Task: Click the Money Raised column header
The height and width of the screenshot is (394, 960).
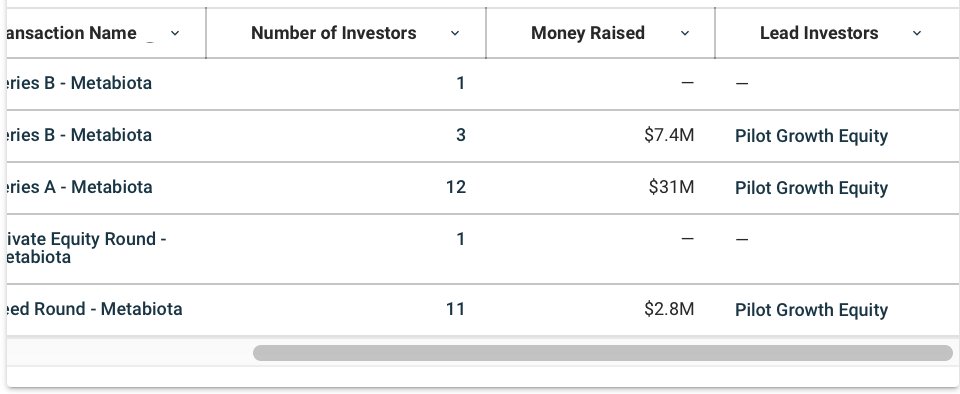Action: [x=588, y=33]
